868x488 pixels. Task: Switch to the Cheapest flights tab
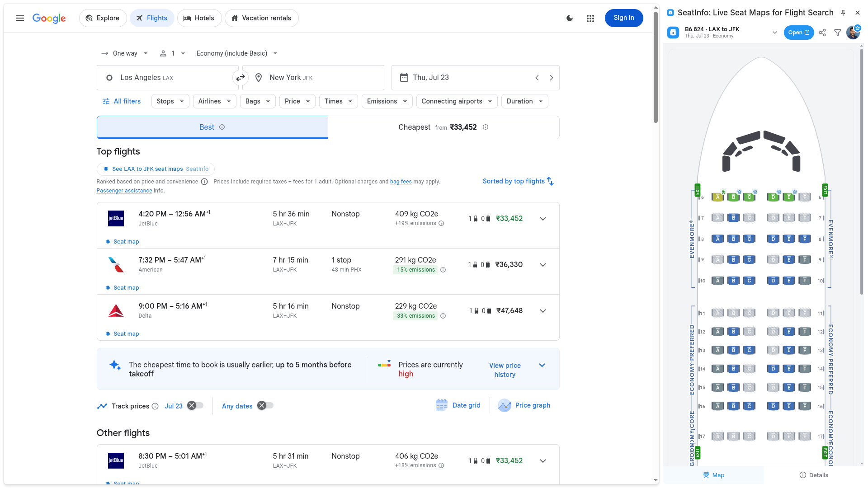[443, 127]
